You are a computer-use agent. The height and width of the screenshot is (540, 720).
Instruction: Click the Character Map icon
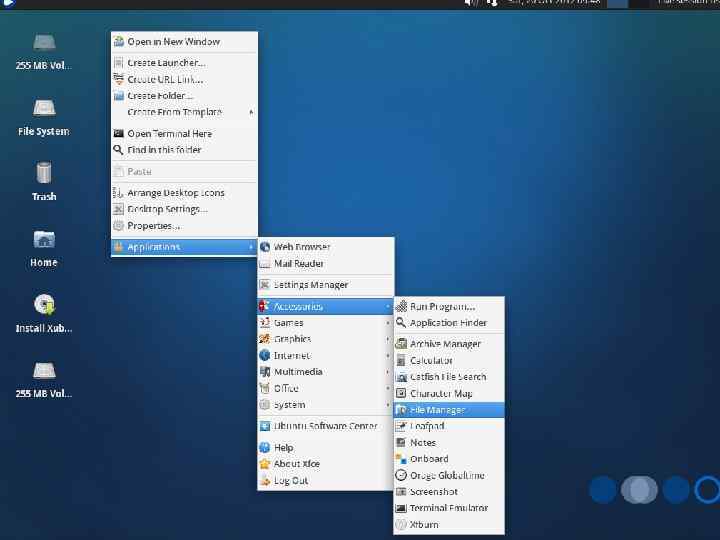click(x=401, y=394)
